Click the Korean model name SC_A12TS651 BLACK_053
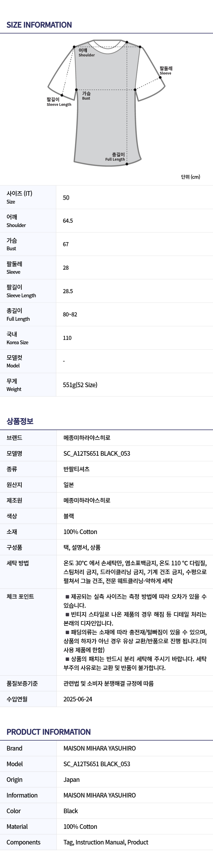The image size is (213, 868). pyautogui.click(x=96, y=454)
